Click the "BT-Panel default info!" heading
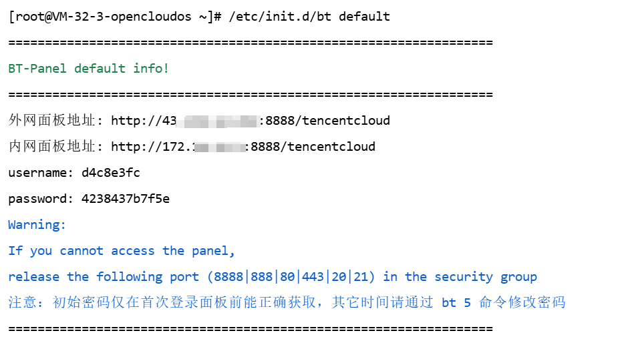644x345 pixels. tap(89, 69)
